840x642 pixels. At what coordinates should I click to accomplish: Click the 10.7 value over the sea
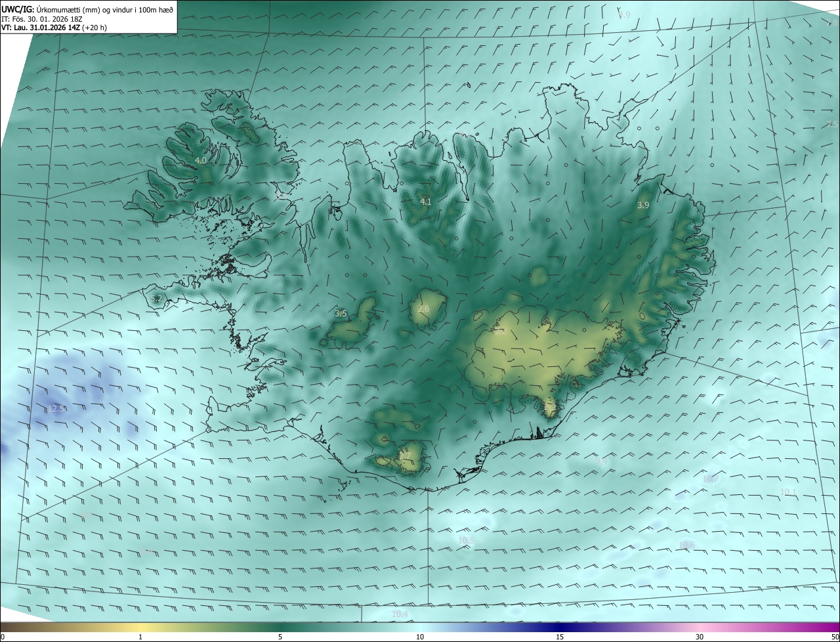pyautogui.click(x=710, y=479)
